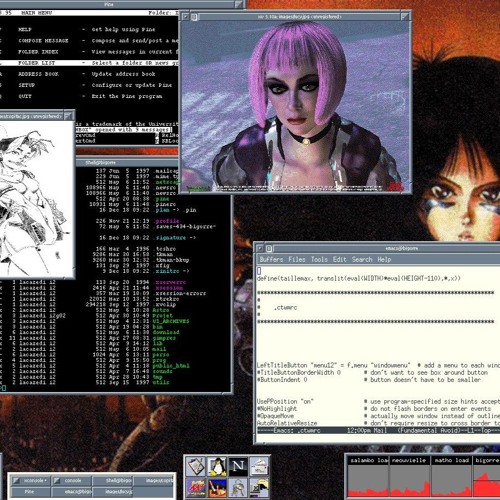
Task: Expand the xconsole entry in icon manager
Action: tap(30, 481)
